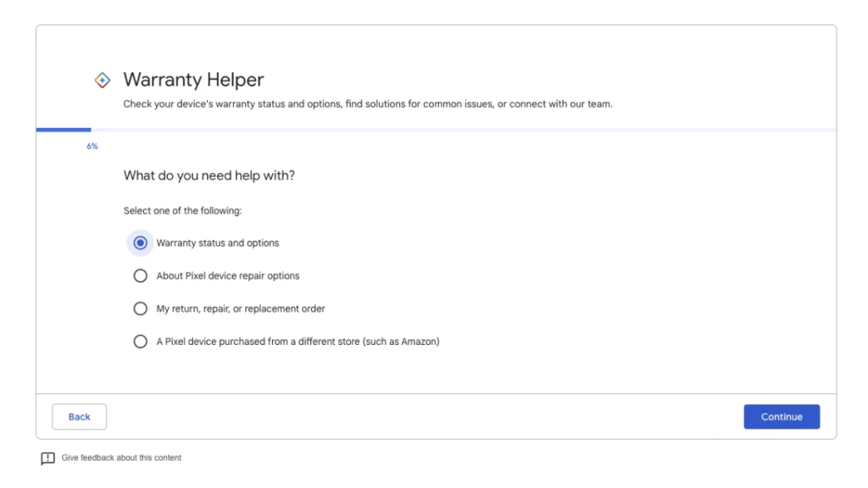Pick the Pixel device purchased from different store option

coord(140,341)
